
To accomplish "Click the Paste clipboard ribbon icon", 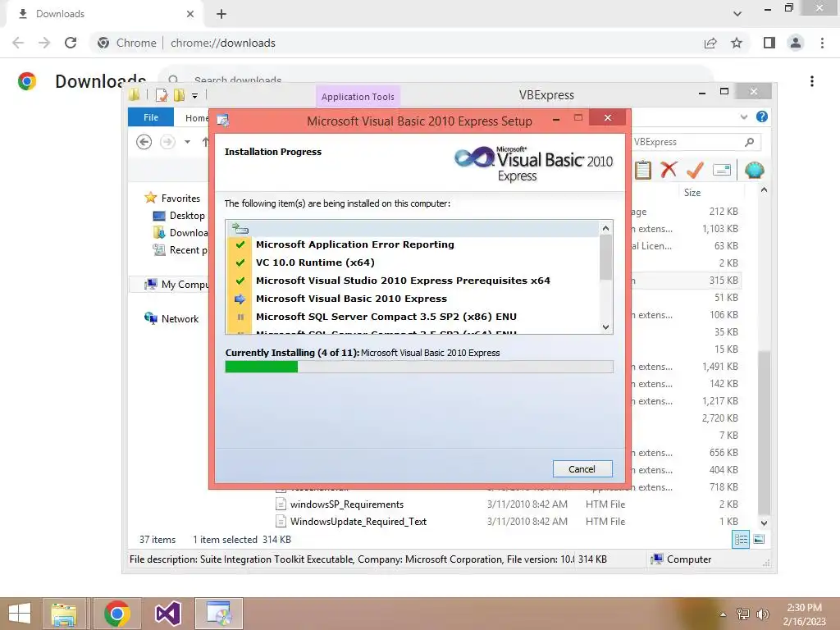I will (x=643, y=171).
